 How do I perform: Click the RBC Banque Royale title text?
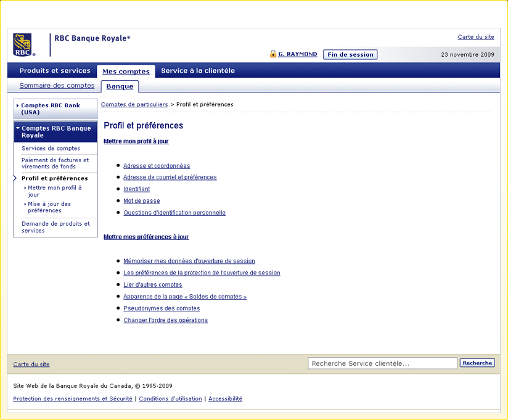[92, 38]
